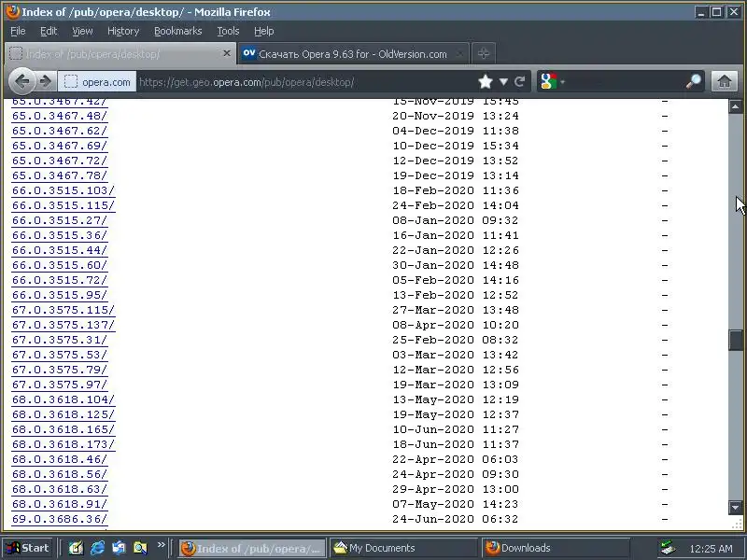Reload the page with the refresh icon
The height and width of the screenshot is (560, 747).
pos(520,81)
